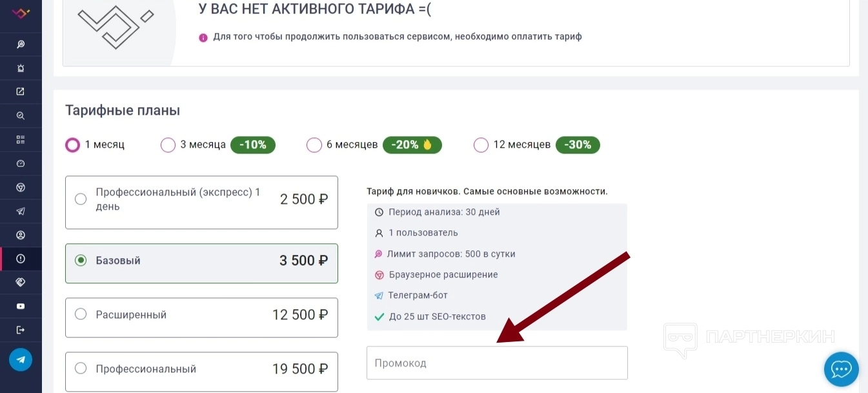The image size is (868, 393).
Task: Click the external link sidebar icon
Action: tap(21, 92)
